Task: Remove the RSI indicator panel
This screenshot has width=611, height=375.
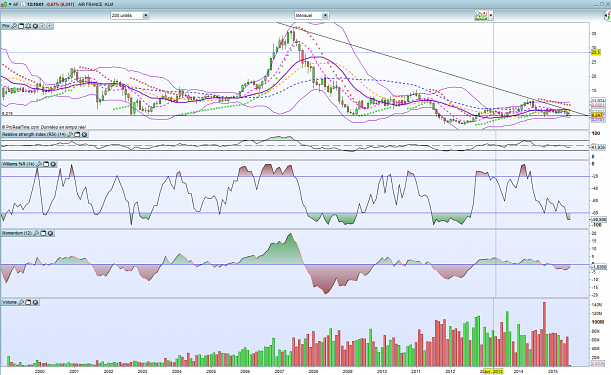Action: pos(84,134)
